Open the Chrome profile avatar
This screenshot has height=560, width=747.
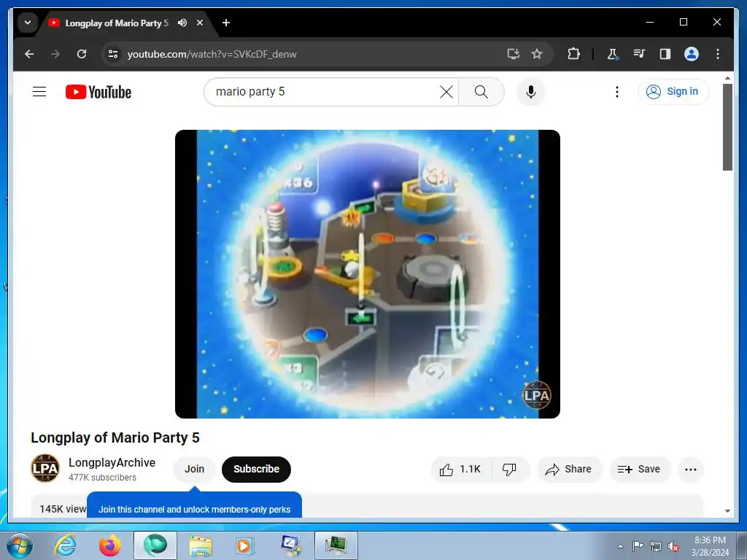pyautogui.click(x=692, y=54)
